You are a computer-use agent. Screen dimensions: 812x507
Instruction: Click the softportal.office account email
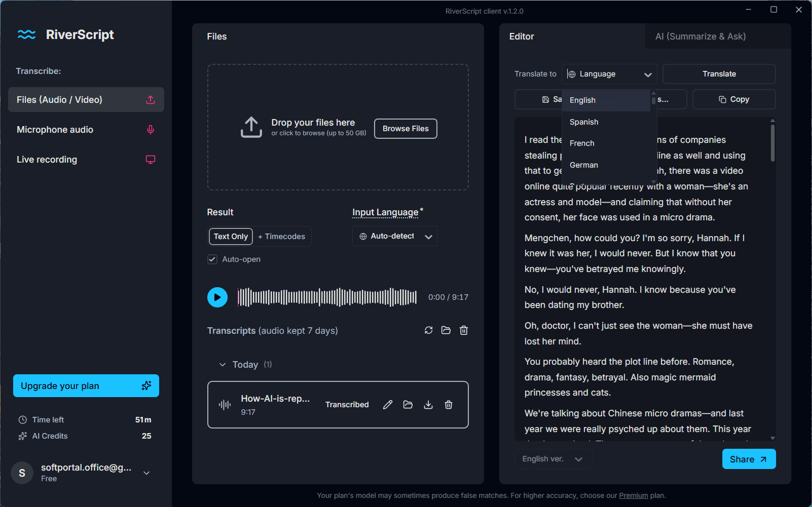point(86,467)
